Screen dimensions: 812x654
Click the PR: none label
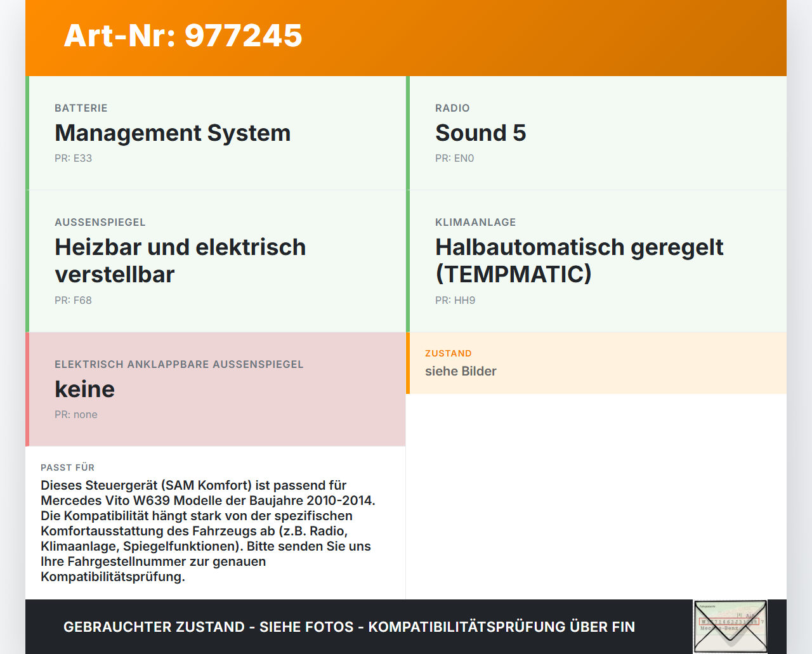76,414
